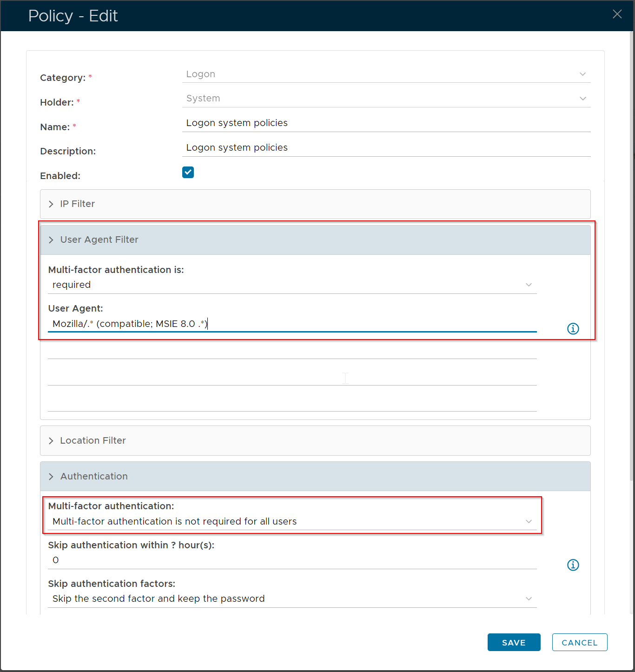Click into the Description text field

(x=386, y=148)
